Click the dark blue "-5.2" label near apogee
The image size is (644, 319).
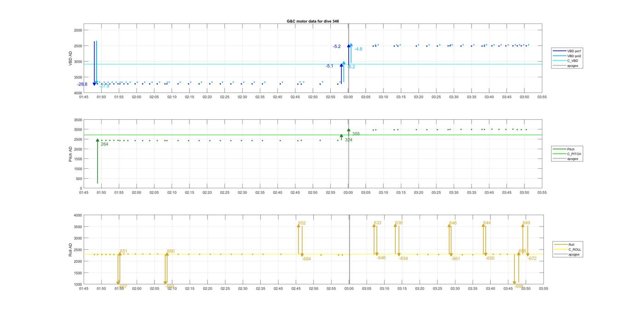pos(337,46)
